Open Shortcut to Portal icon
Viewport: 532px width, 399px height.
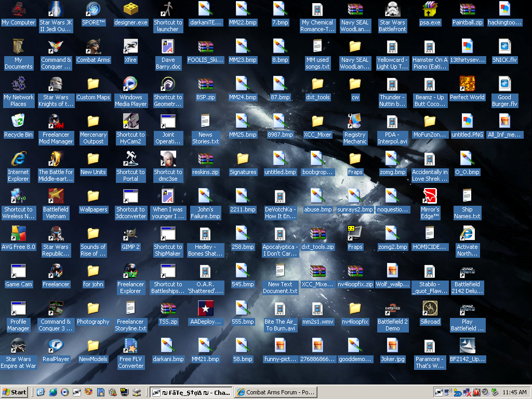[130, 167]
